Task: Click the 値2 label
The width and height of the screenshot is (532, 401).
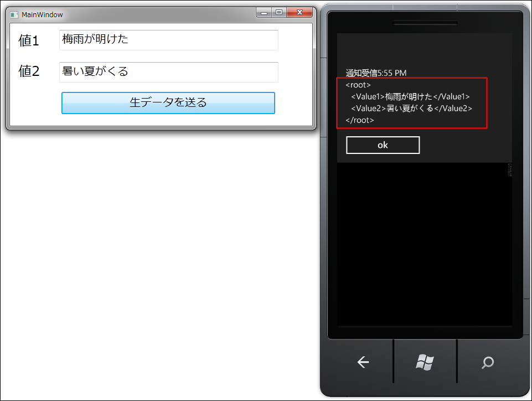Action: (29, 71)
